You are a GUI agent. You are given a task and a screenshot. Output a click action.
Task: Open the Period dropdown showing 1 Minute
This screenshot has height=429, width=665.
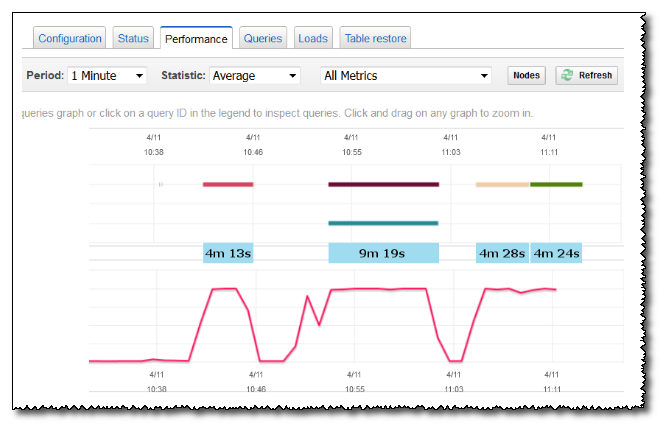107,75
